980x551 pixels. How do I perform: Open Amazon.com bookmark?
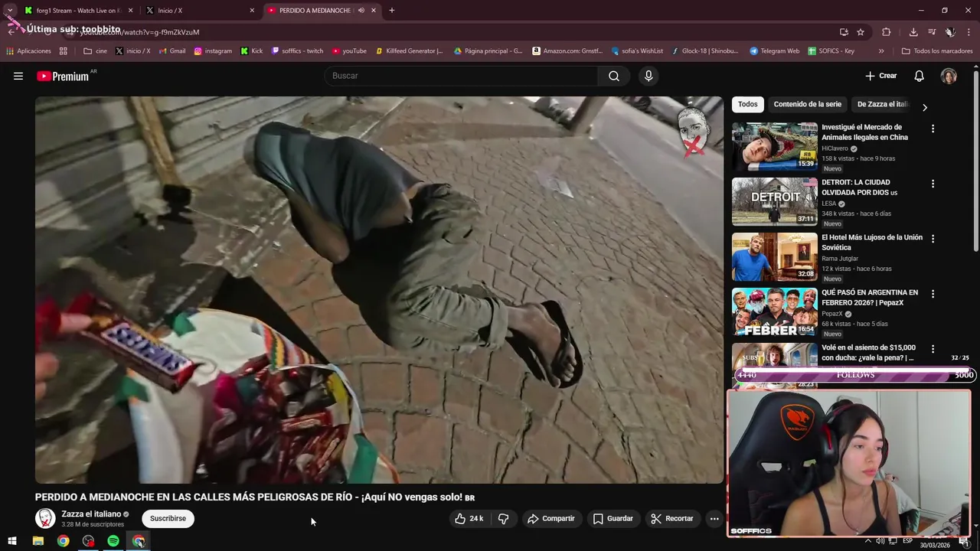567,51
